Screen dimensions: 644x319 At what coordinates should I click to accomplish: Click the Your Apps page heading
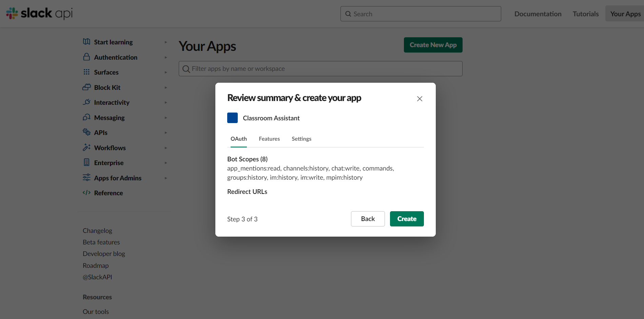point(207,46)
